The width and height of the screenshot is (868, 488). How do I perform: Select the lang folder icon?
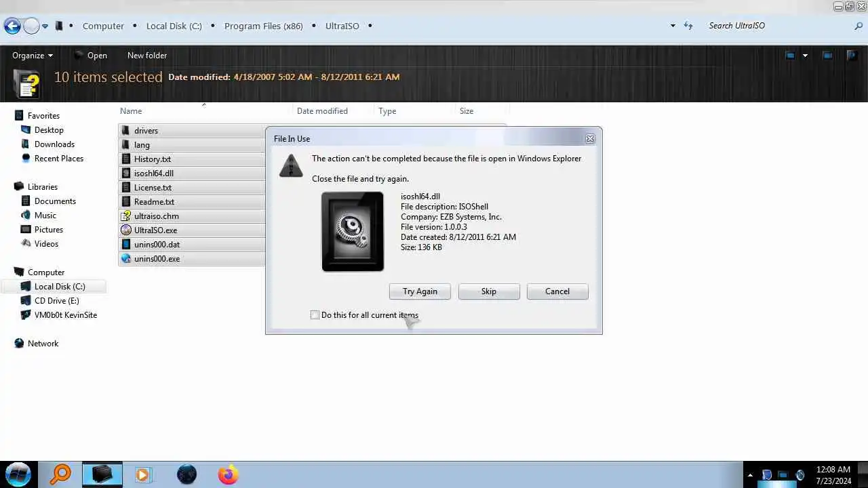click(126, 145)
